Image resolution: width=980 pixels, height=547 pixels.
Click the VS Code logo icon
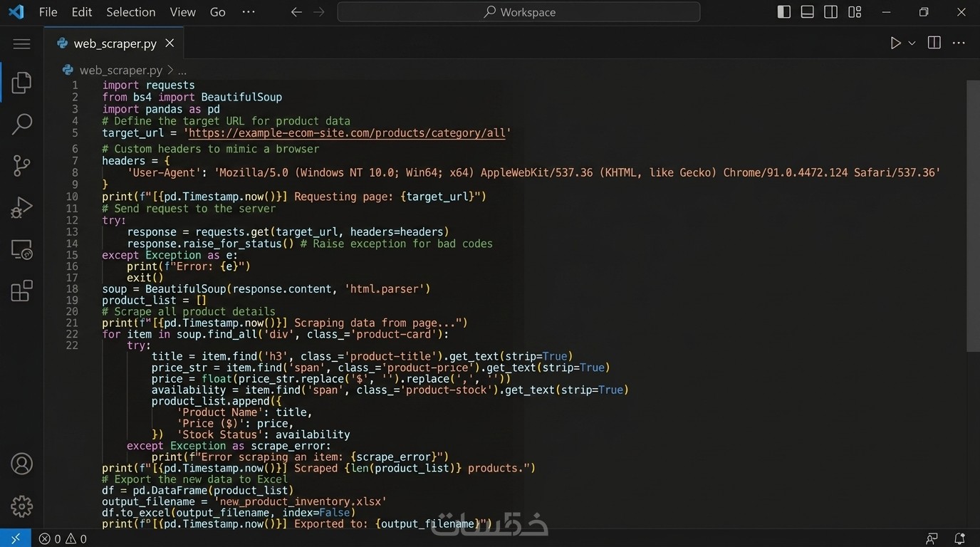click(16, 12)
